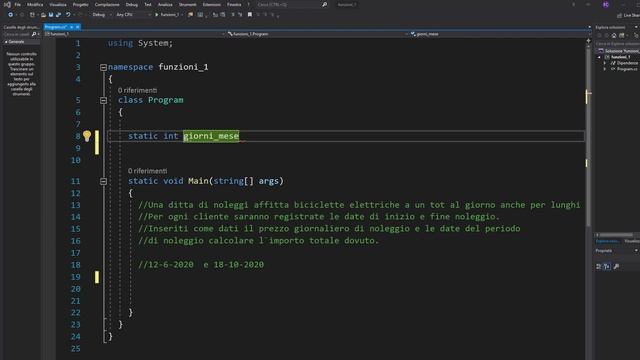Open the Visualizza menu
Viewport: 640px width, 360px height.
click(58, 4)
